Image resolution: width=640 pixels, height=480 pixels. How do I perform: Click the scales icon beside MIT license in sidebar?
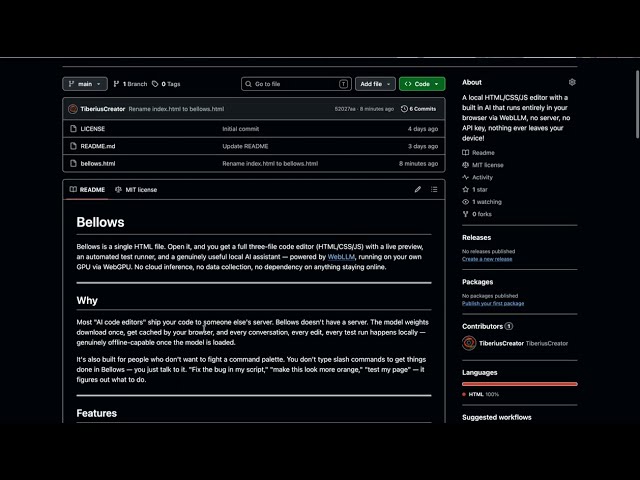[465, 165]
